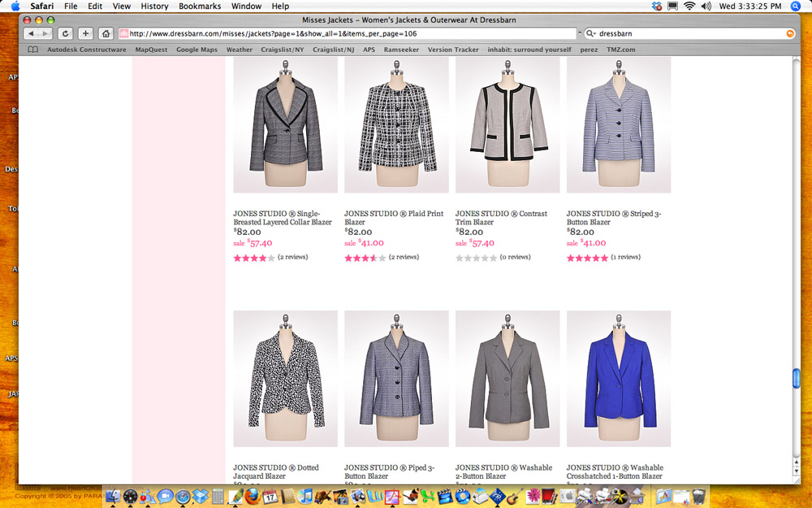Click the menu bar clock
The image size is (812, 508).
[749, 7]
